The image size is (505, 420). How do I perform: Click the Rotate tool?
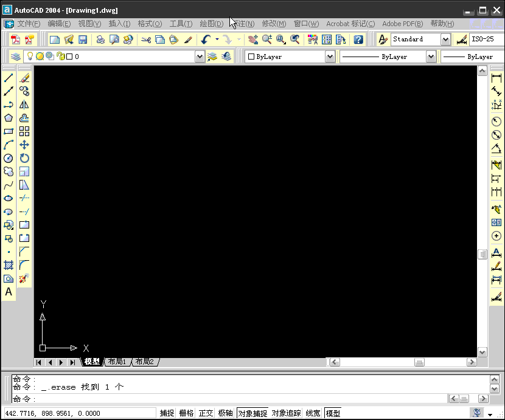click(x=24, y=158)
